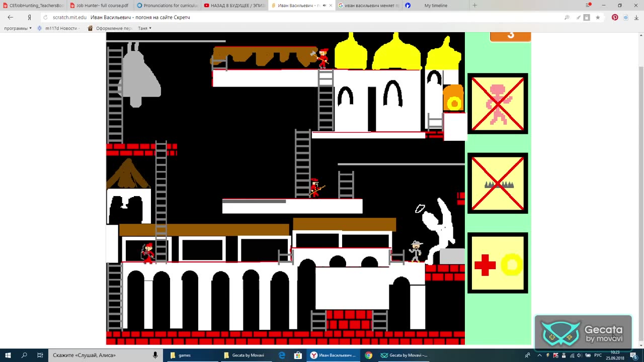Click the orange fire window in the tower
644x362 pixels.
(453, 98)
